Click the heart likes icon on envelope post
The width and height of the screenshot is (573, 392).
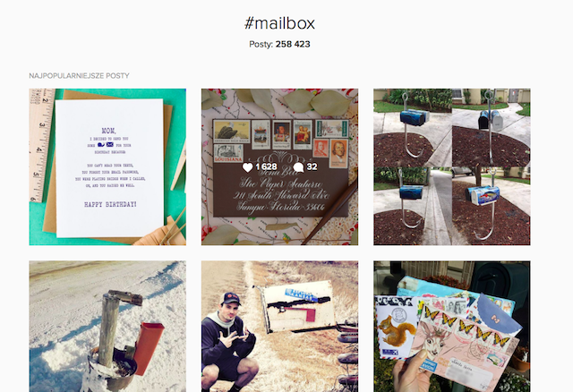click(x=247, y=167)
